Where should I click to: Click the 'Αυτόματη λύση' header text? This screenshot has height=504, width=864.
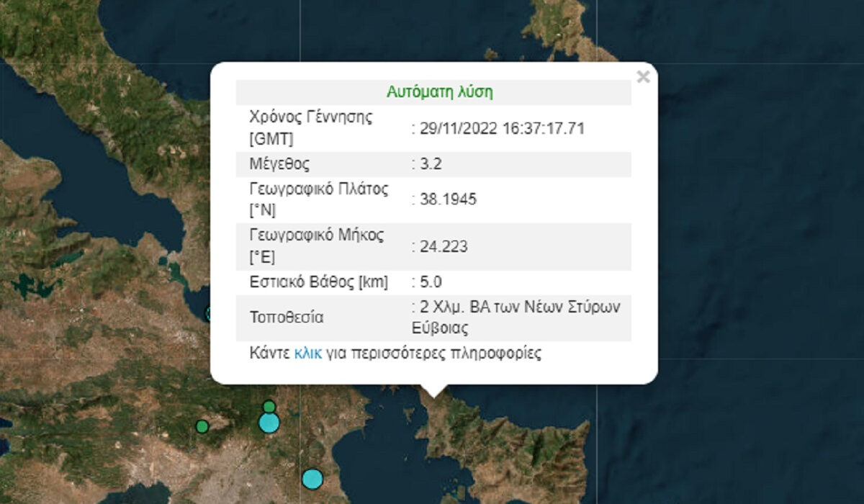tap(440, 92)
